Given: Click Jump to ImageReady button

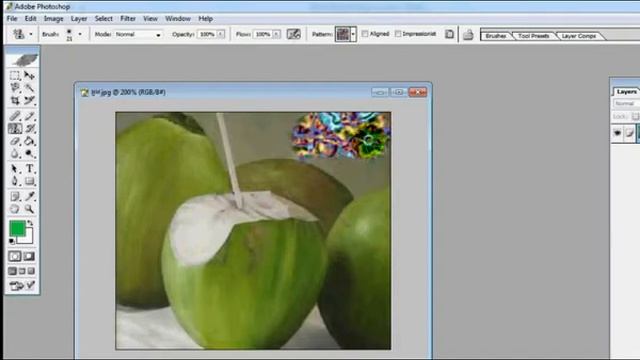Looking at the screenshot, I should [22, 285].
